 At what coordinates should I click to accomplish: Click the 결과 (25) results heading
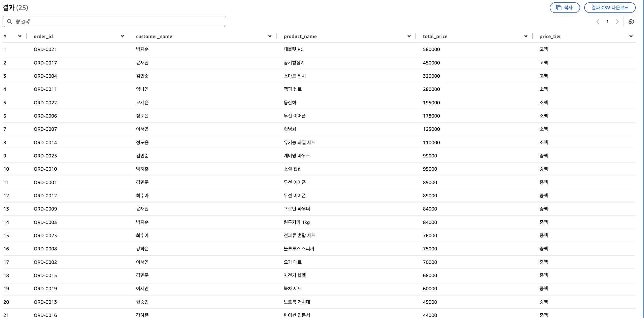tap(15, 8)
